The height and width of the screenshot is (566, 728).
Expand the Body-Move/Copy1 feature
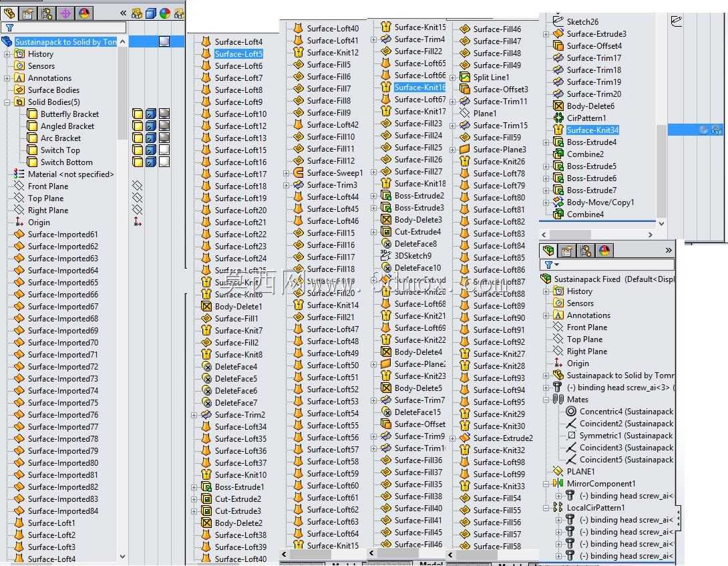pyautogui.click(x=546, y=202)
